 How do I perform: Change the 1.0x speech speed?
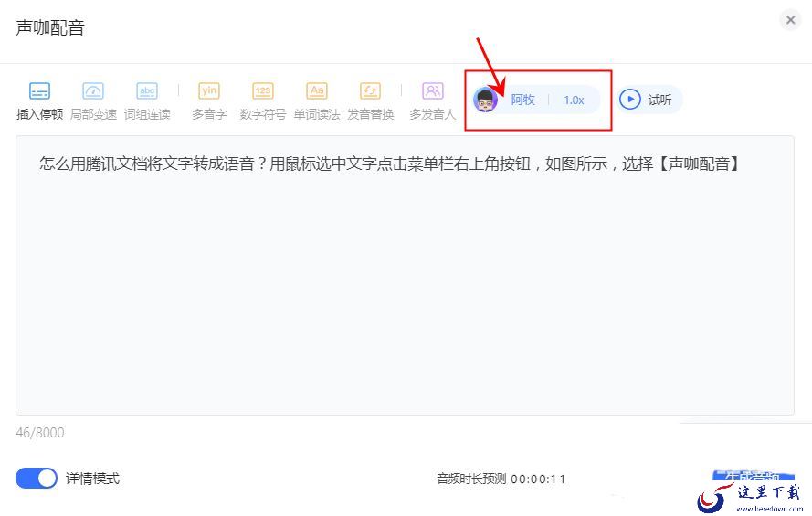[x=574, y=100]
